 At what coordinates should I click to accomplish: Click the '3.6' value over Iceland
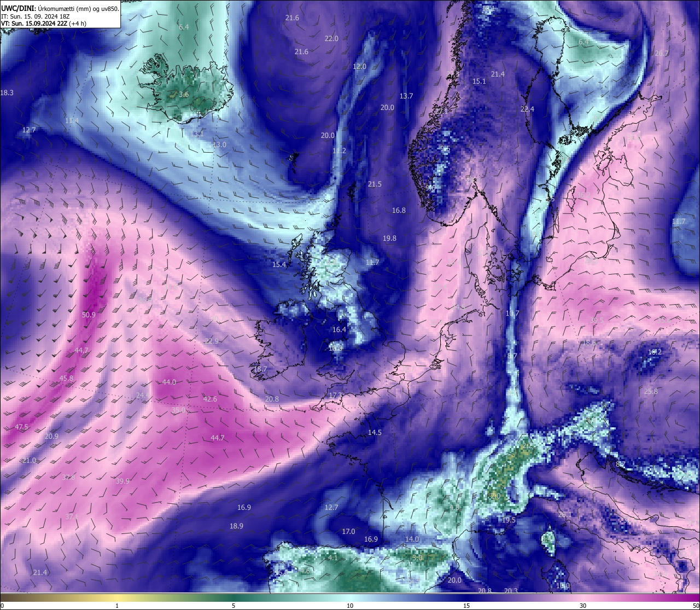184,94
